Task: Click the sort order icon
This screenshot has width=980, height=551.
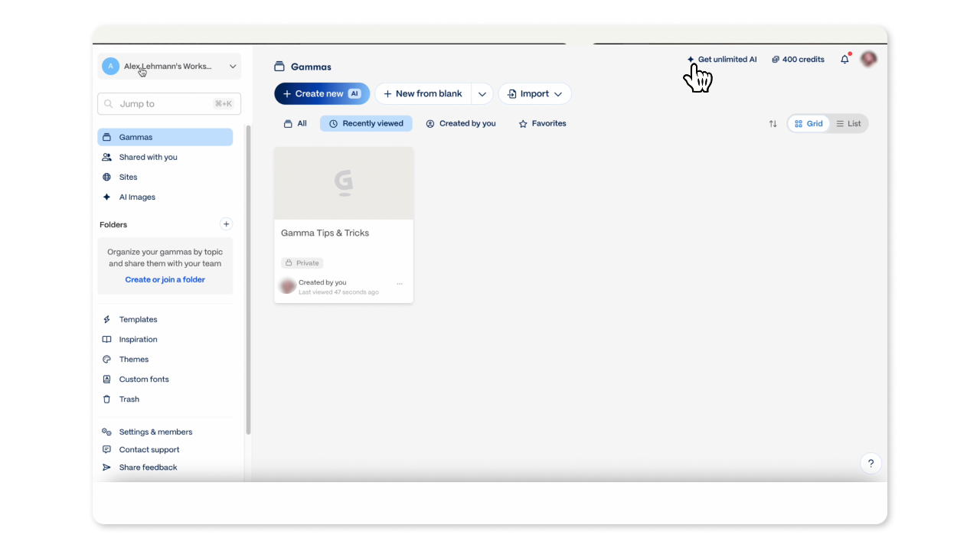Action: coord(773,124)
